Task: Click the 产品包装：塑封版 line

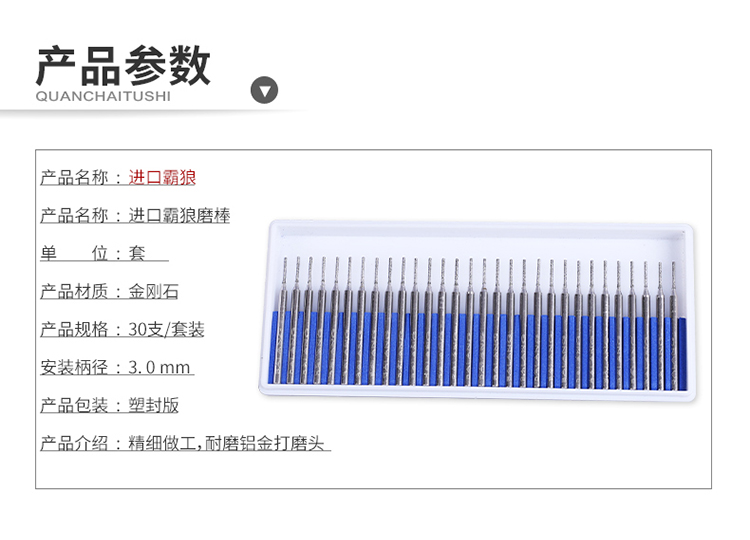Action: pyautogui.click(x=109, y=405)
